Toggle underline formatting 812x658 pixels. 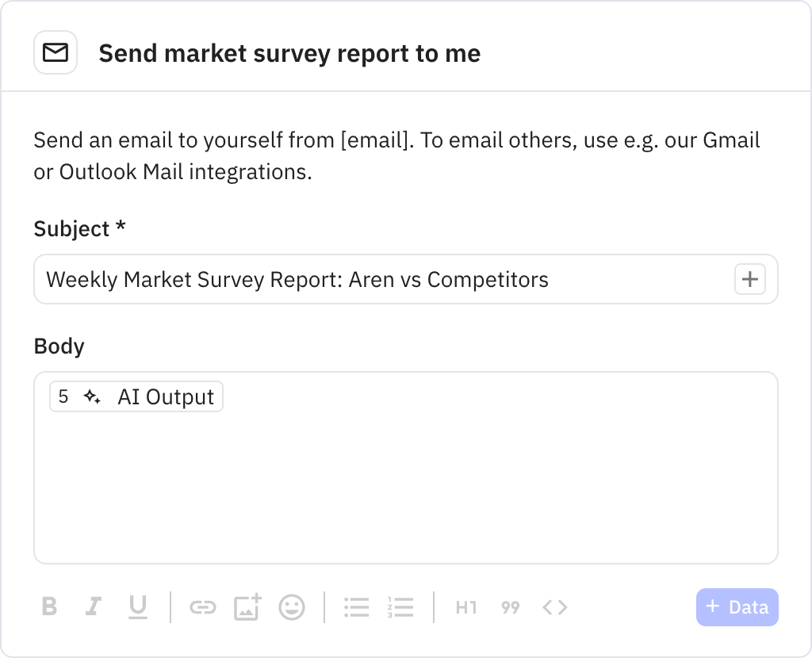(x=137, y=607)
